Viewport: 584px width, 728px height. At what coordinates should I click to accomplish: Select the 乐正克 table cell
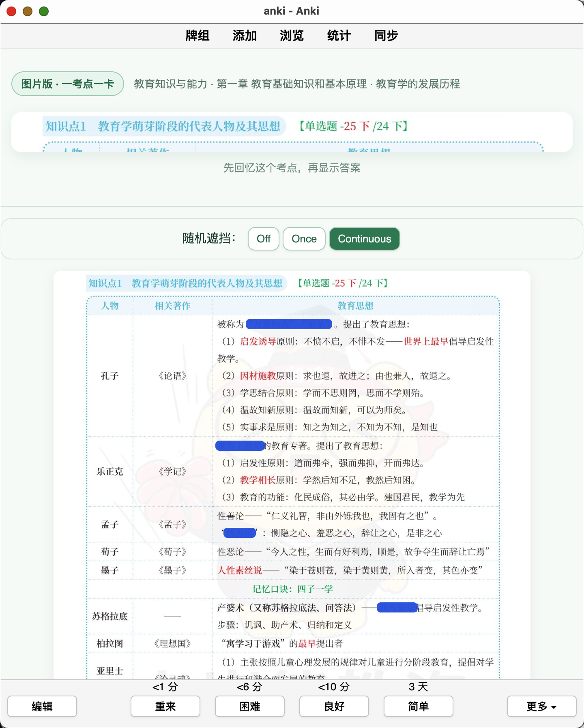[110, 471]
